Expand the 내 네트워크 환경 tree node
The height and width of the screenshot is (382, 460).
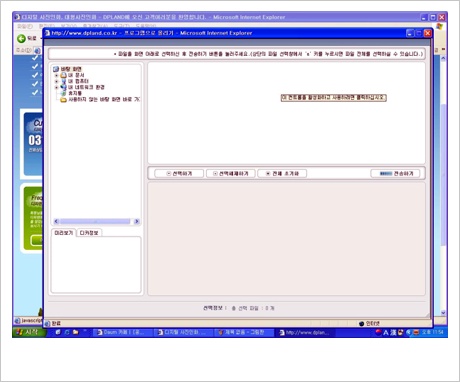point(56,87)
